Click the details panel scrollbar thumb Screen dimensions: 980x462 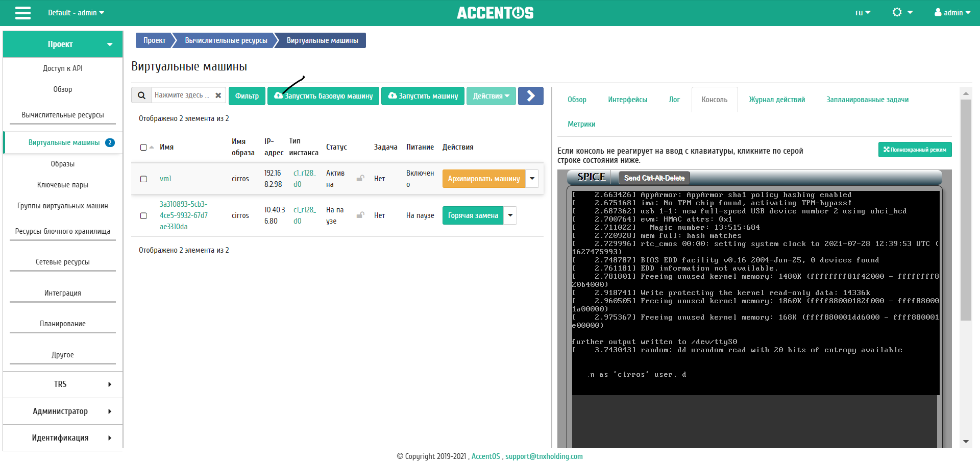pyautogui.click(x=966, y=210)
